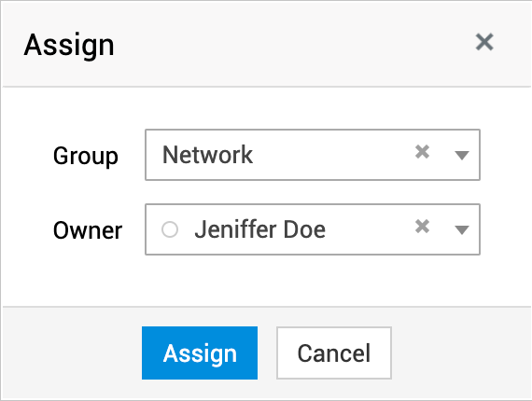Expand the Group dropdown arrow
This screenshot has height=401, width=532.
pyautogui.click(x=462, y=155)
